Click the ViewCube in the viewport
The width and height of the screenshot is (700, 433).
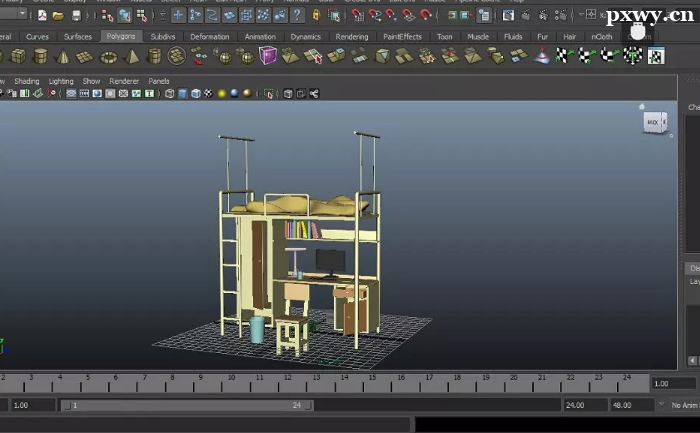coord(655,122)
